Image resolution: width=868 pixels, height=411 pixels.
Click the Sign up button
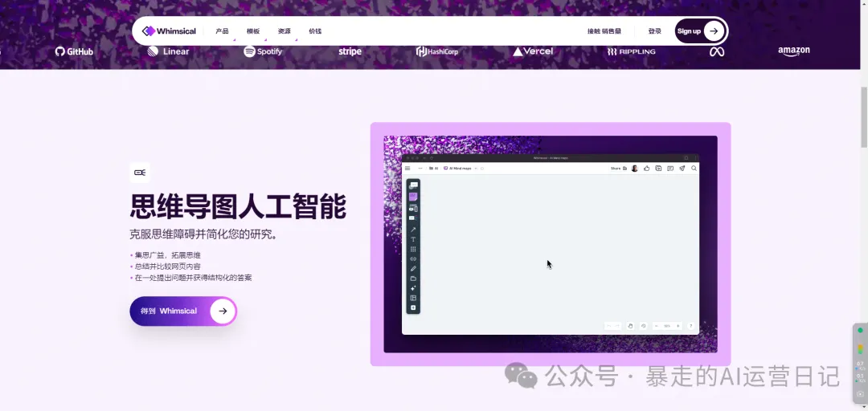pyautogui.click(x=700, y=31)
